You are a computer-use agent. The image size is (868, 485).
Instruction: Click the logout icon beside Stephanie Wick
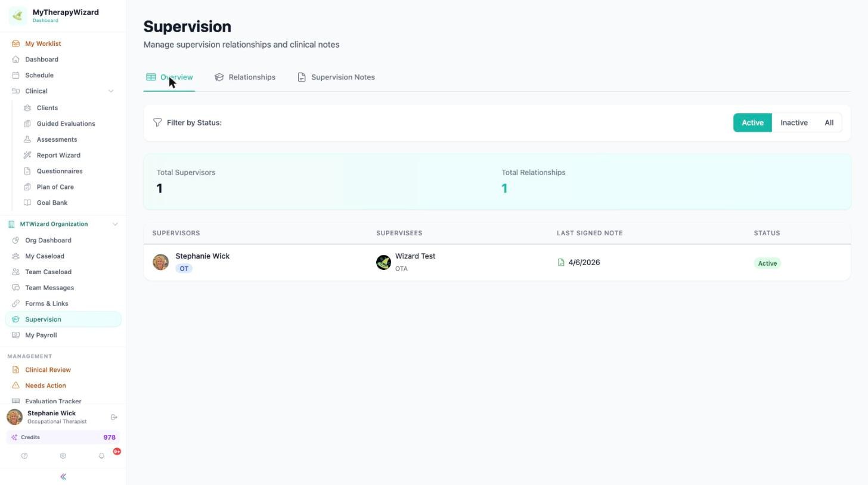point(114,417)
